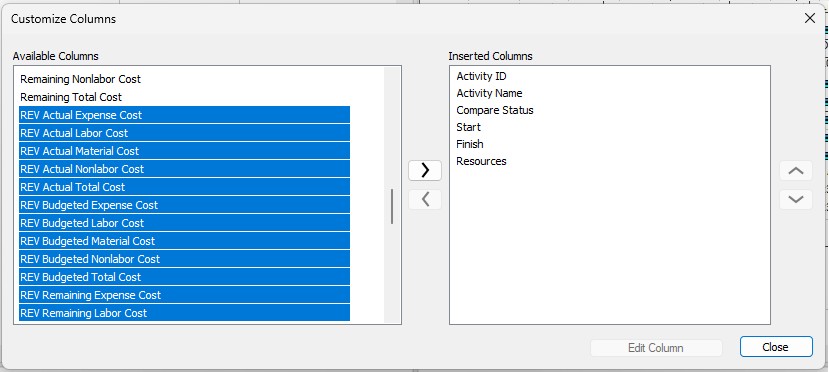Select REV Actual Material Cost
This screenshot has height=372, width=829.
coord(185,151)
